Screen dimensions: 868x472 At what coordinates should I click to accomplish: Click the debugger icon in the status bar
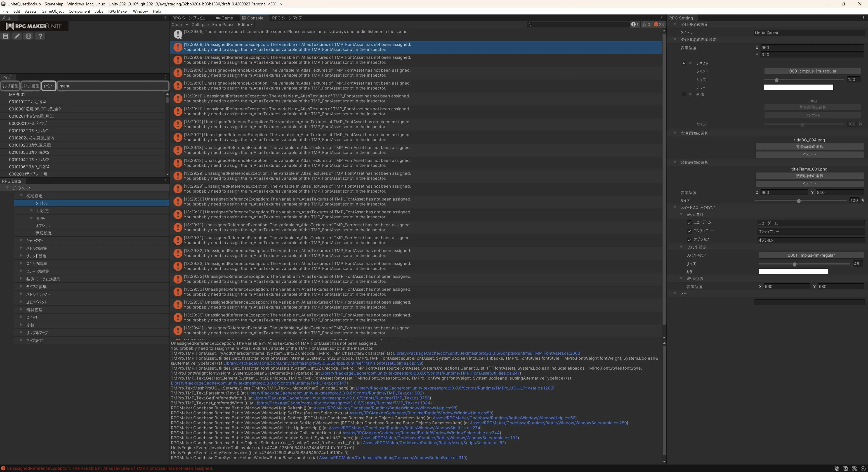[x=837, y=469]
